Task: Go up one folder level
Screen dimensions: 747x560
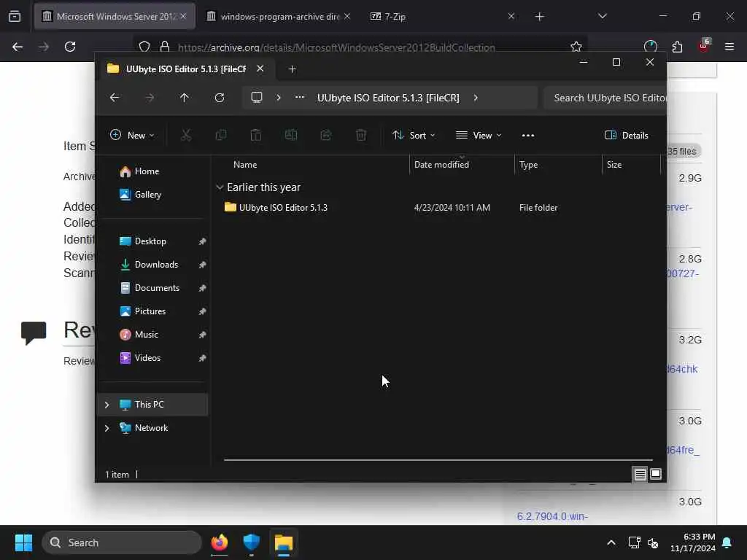Action: 185,98
